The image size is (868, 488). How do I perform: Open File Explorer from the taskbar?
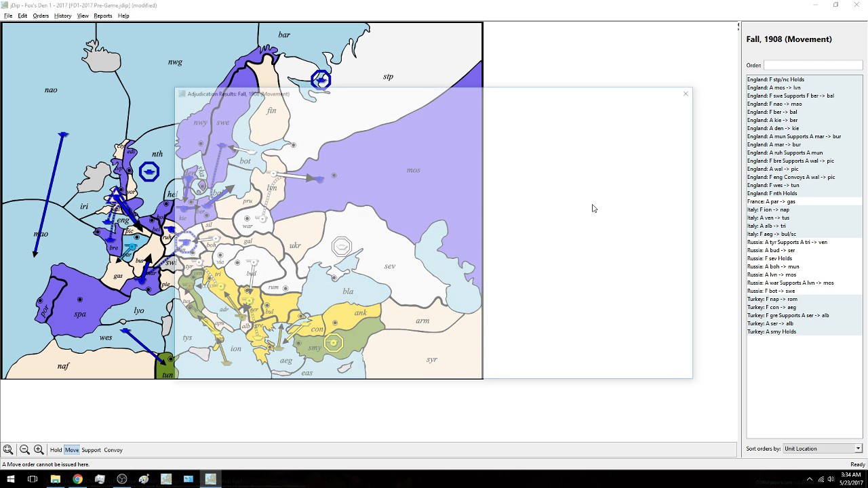(x=55, y=479)
